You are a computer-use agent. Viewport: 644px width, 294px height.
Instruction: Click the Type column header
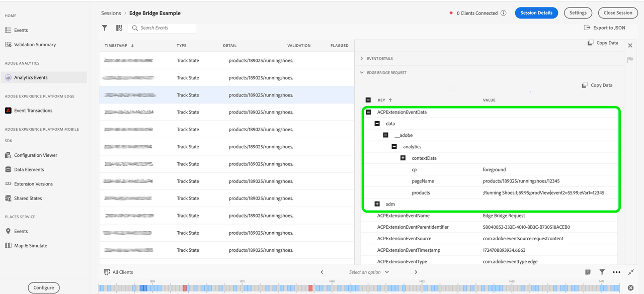click(182, 46)
